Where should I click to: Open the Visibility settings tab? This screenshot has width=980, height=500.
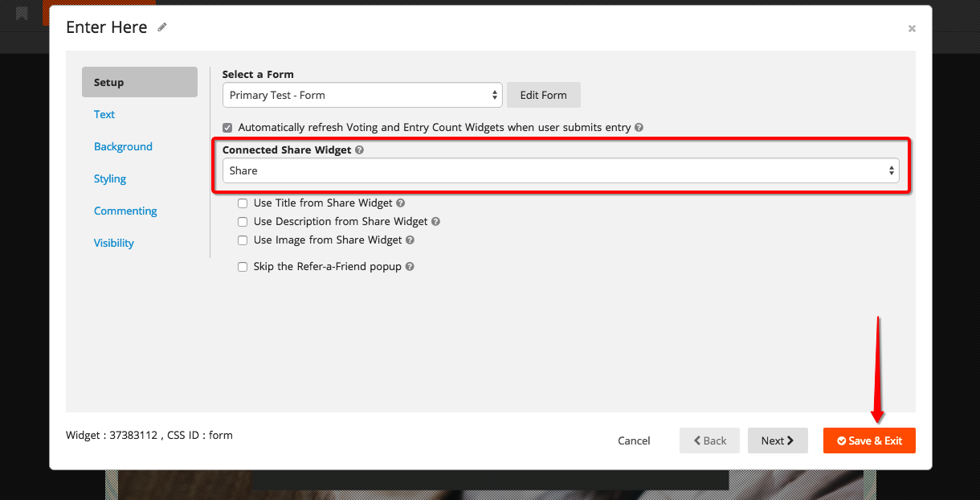click(x=113, y=243)
